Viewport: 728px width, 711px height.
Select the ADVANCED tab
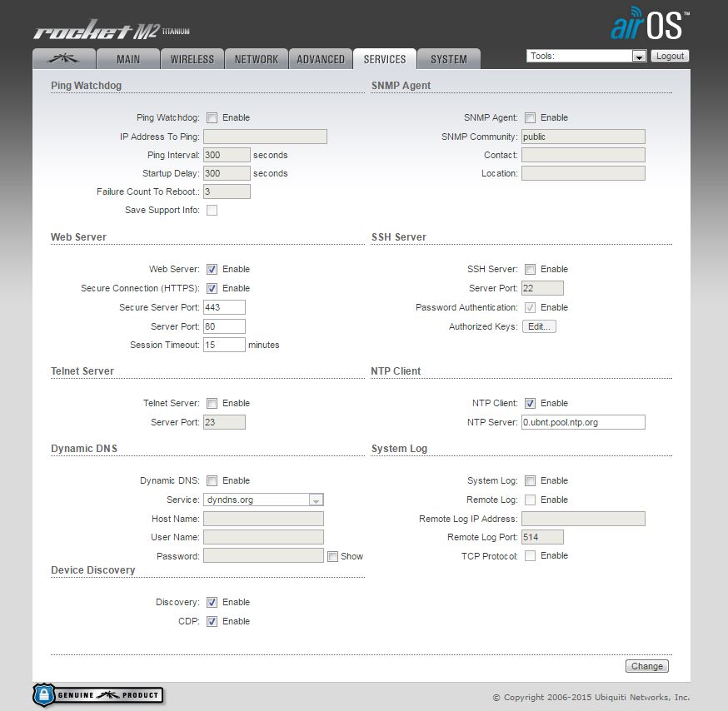click(x=321, y=59)
